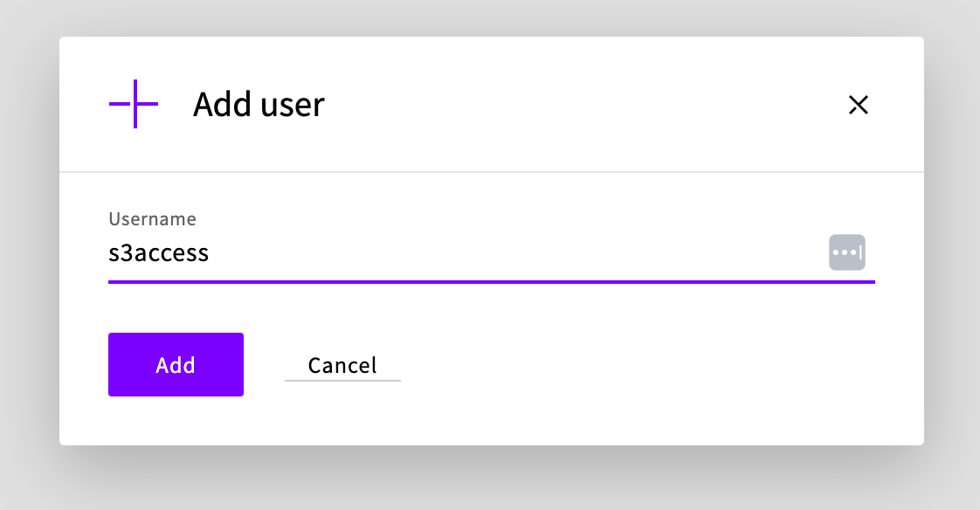Select the underlined Cancel text
This screenshot has width=980, height=510.
coord(342,365)
